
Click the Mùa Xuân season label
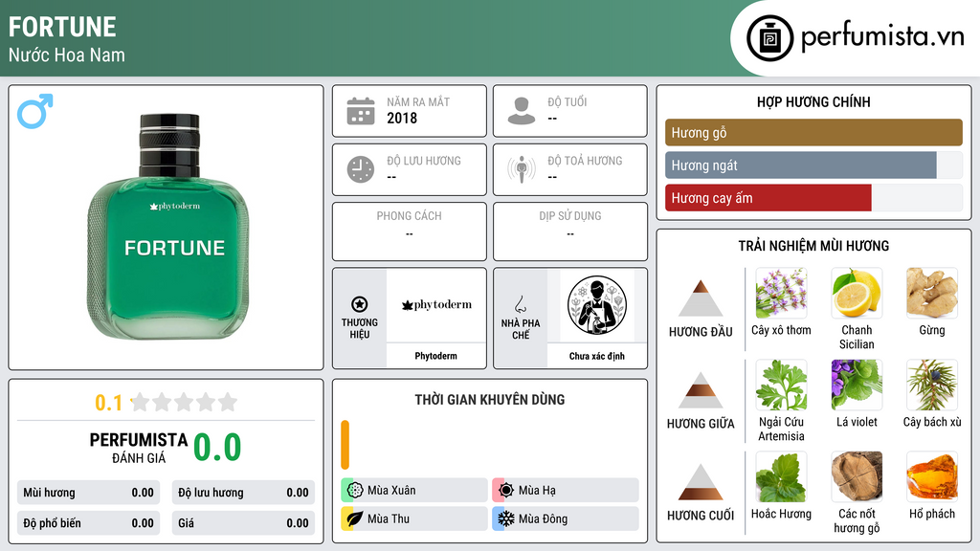click(391, 491)
